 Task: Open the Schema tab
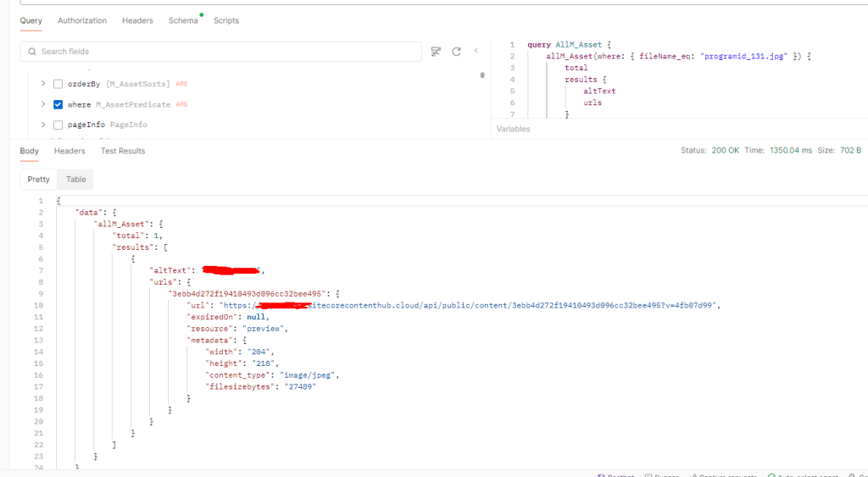(183, 20)
